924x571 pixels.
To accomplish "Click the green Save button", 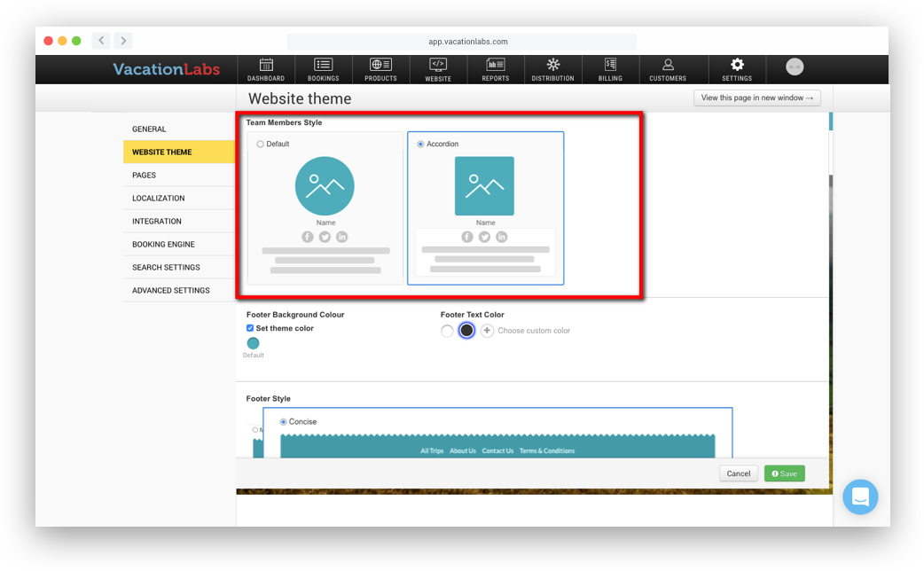I will coord(784,473).
